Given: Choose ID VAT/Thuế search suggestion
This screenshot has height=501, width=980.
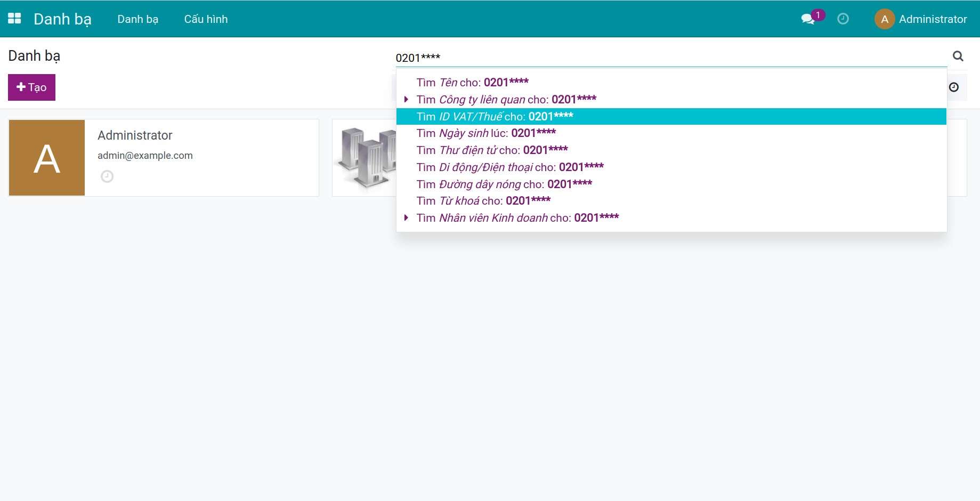Looking at the screenshot, I should click(495, 117).
